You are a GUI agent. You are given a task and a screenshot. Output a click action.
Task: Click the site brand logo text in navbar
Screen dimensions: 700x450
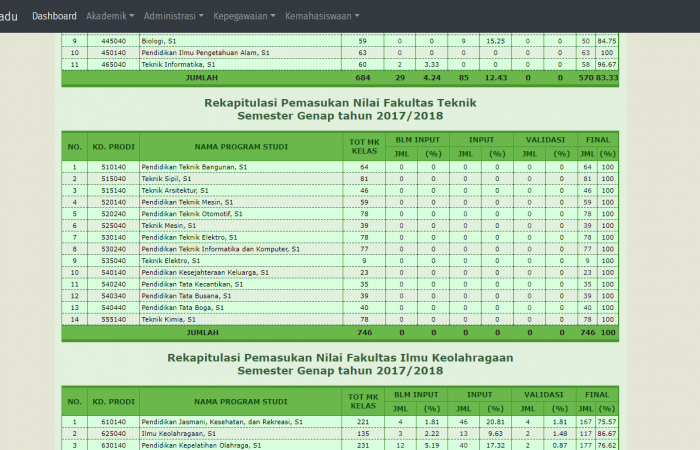click(x=8, y=16)
